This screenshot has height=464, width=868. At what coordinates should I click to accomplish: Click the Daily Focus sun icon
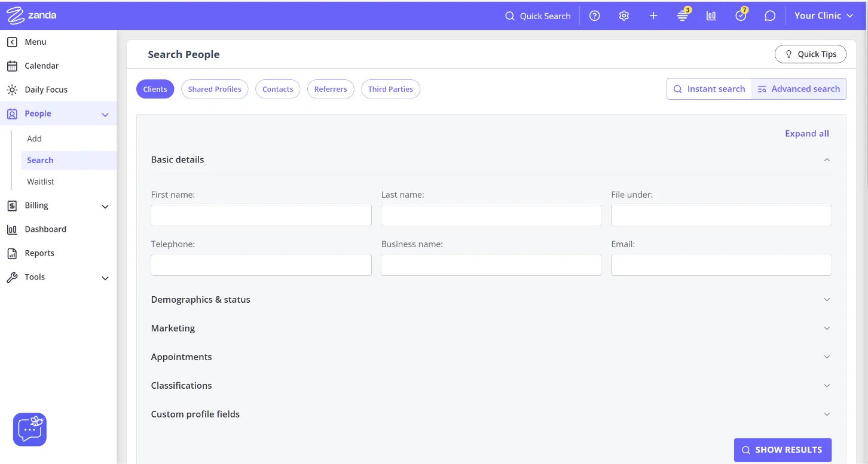point(12,90)
